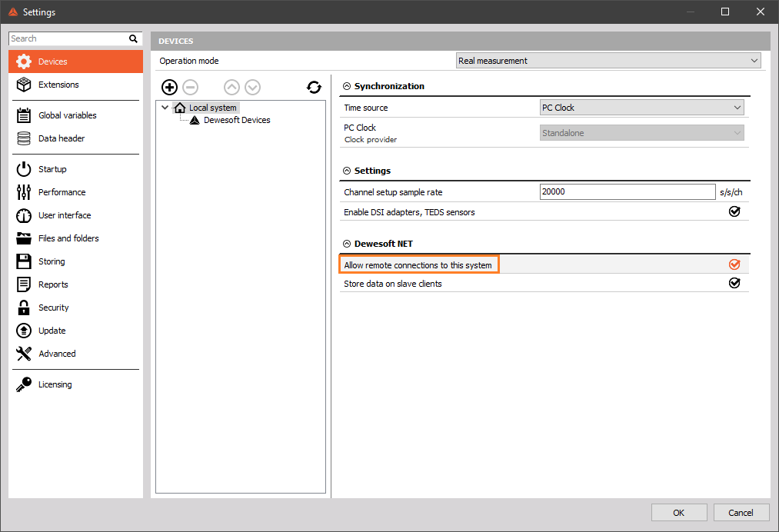Click the Global variables clipboard icon
This screenshot has width=779, height=532.
[23, 115]
